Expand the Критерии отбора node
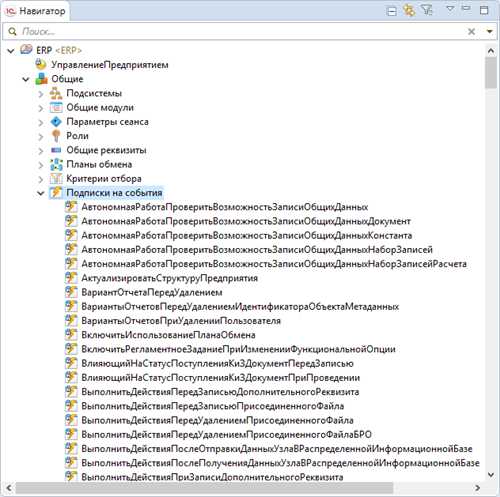 tap(40, 179)
